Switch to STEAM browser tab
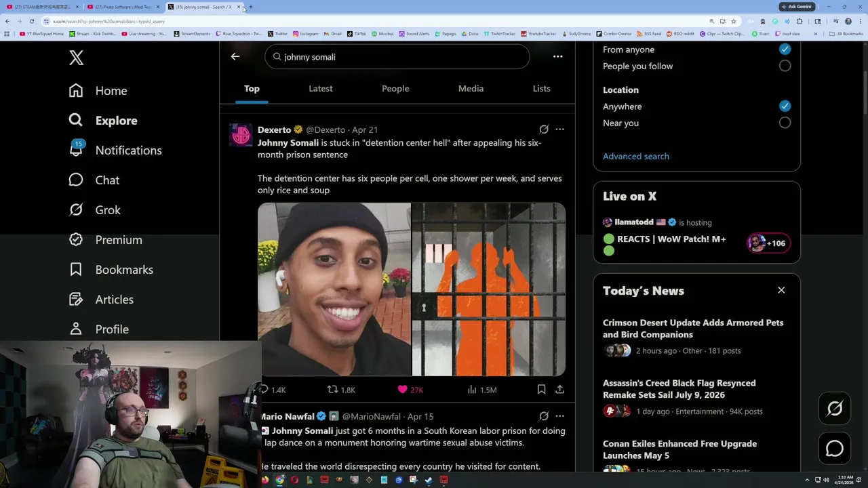Screen dimensions: 868x488 (42, 7)
